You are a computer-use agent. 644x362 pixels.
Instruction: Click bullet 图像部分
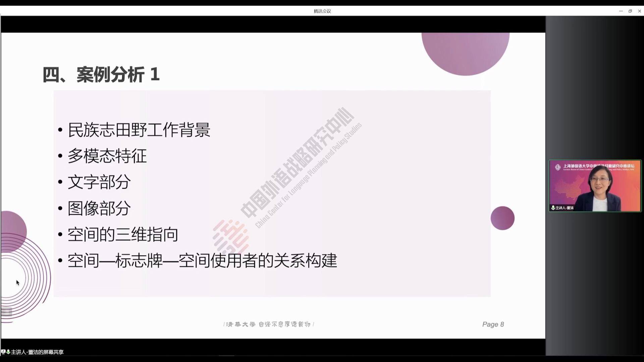(99, 208)
